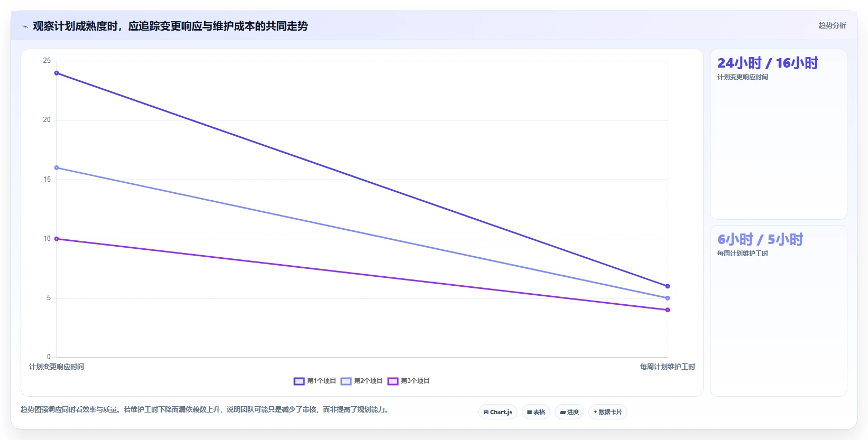Click 第1个项目 data point at 24
The height and width of the screenshot is (440, 868).
[x=57, y=73]
